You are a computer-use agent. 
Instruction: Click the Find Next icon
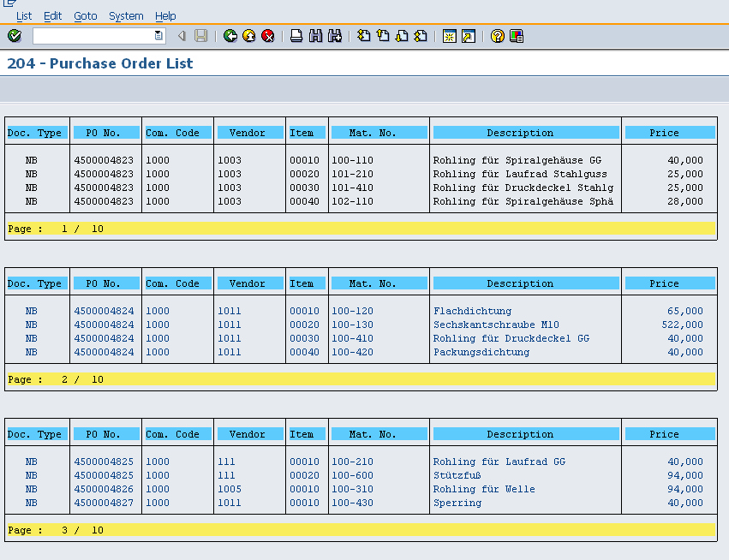[x=335, y=36]
